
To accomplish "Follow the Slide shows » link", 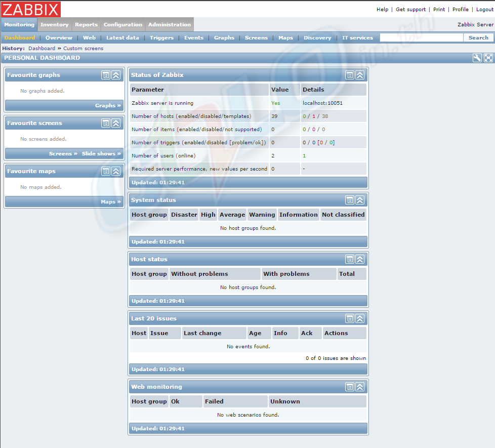I will point(101,153).
